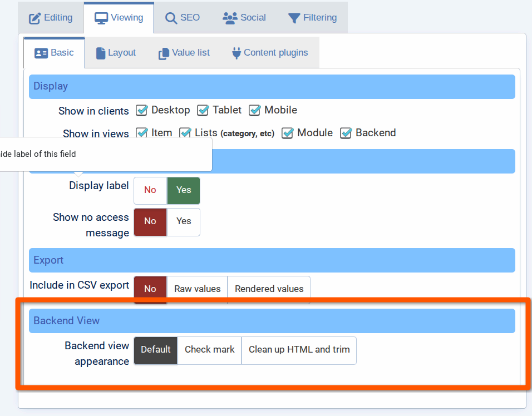Viewport: 532px width, 416px height.
Task: Click the monitor icon on Viewing tab
Action: click(101, 18)
